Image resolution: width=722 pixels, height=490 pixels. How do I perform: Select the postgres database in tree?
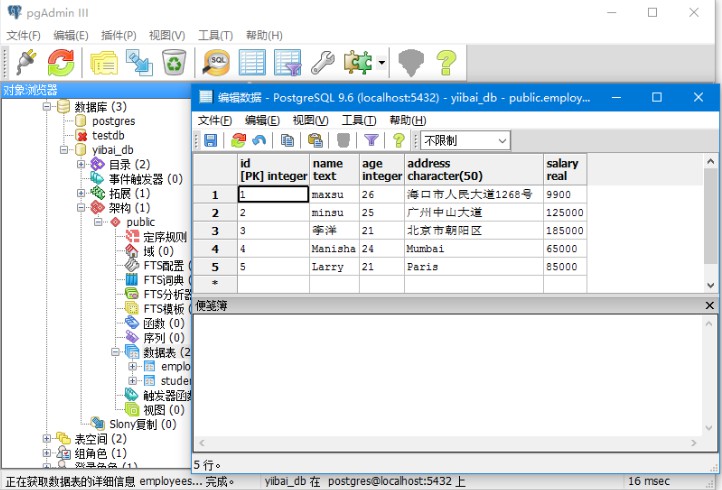coord(113,121)
